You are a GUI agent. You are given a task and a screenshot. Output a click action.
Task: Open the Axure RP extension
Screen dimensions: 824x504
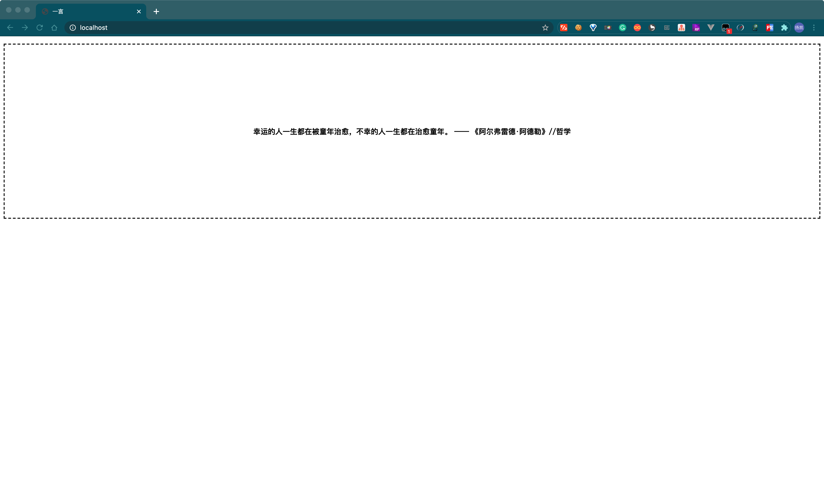pyautogui.click(x=696, y=28)
